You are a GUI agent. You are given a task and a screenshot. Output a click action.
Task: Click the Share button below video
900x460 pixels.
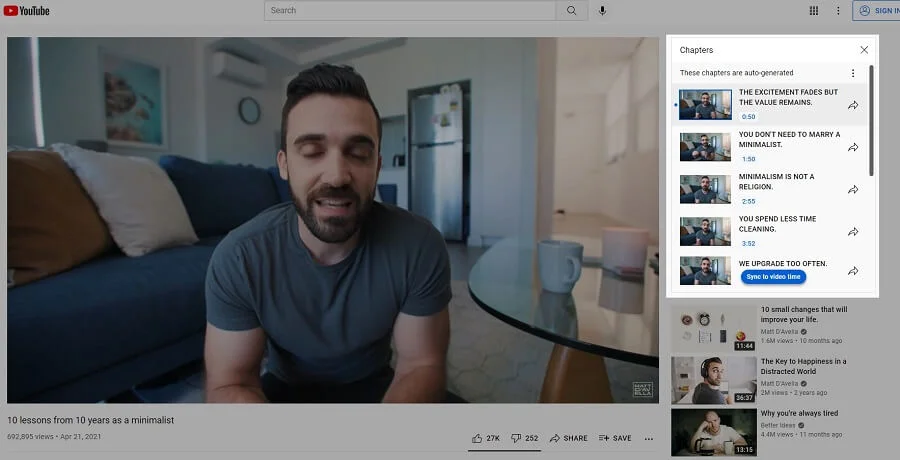coord(568,438)
